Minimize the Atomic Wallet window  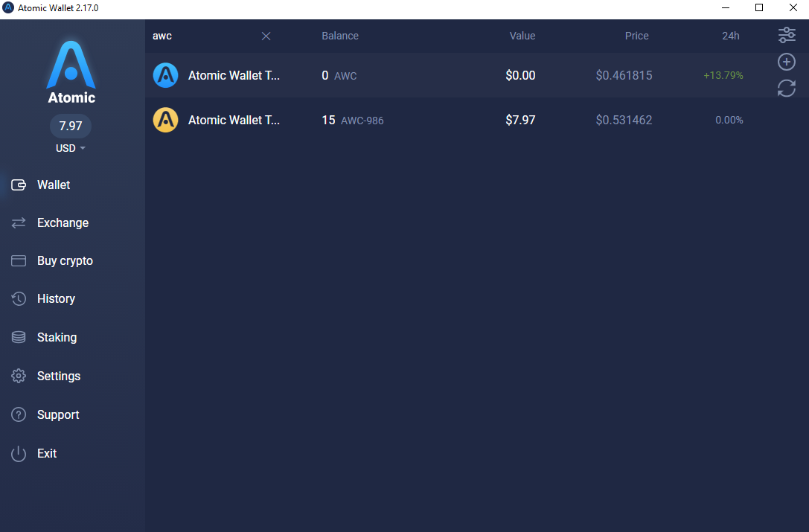click(x=726, y=7)
